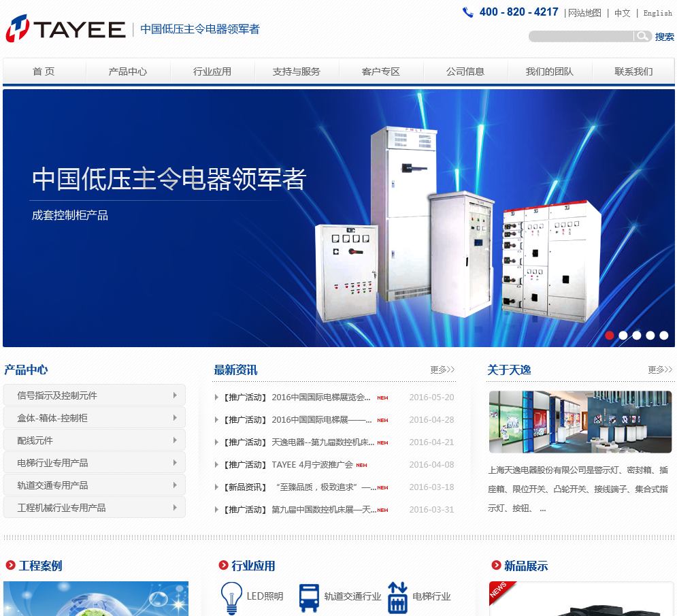The width and height of the screenshot is (677, 616).
Task: Expand 盒体-箱体-控制柜 category arrow
Action: (175, 418)
